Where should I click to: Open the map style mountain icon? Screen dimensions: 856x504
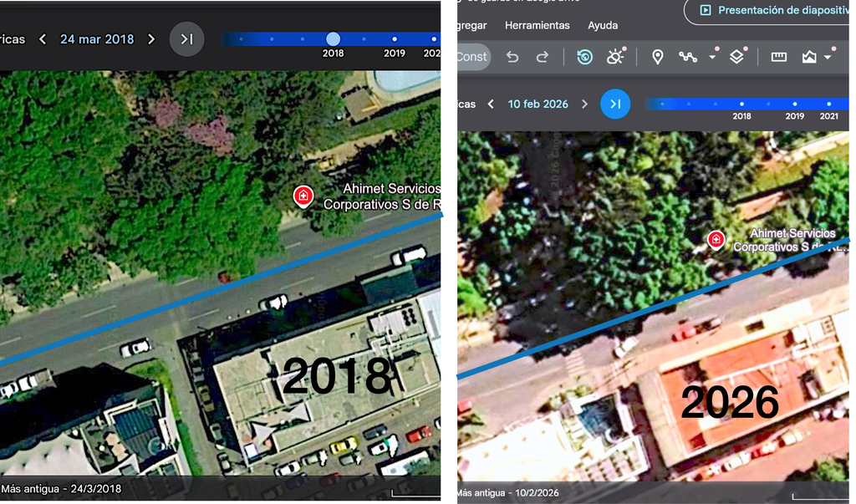point(809,57)
